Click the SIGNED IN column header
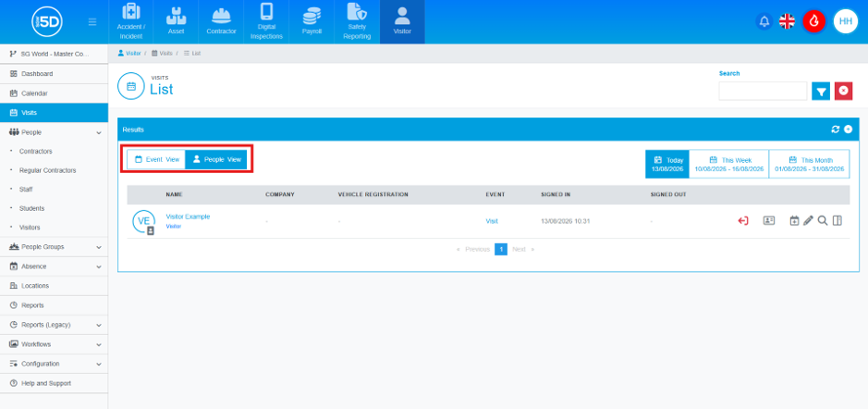The height and width of the screenshot is (409, 868). pos(556,195)
